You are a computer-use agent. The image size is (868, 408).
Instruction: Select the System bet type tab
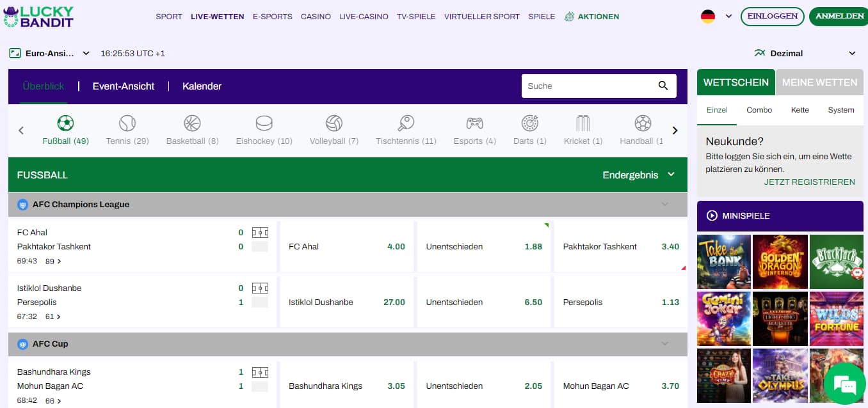(x=841, y=110)
